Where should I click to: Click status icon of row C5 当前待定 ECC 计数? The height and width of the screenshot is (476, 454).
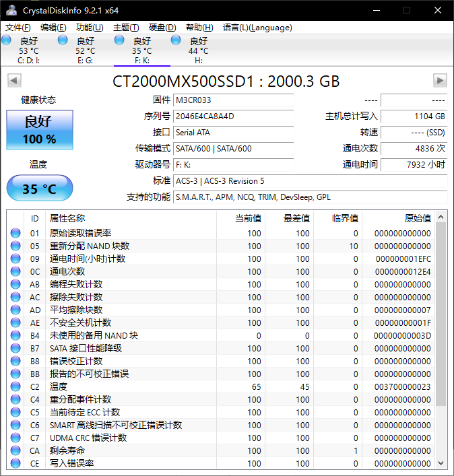pos(15,412)
